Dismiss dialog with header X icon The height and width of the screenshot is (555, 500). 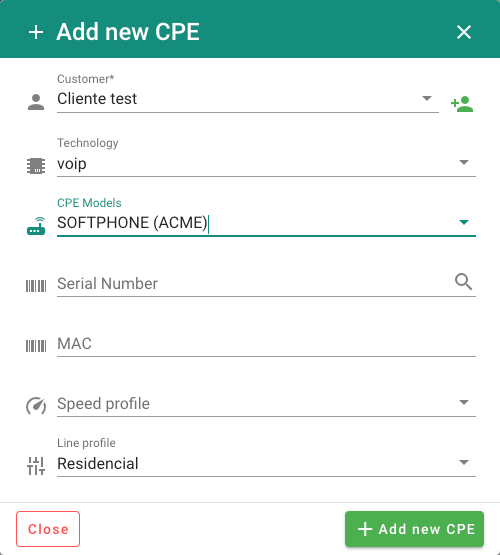click(464, 32)
